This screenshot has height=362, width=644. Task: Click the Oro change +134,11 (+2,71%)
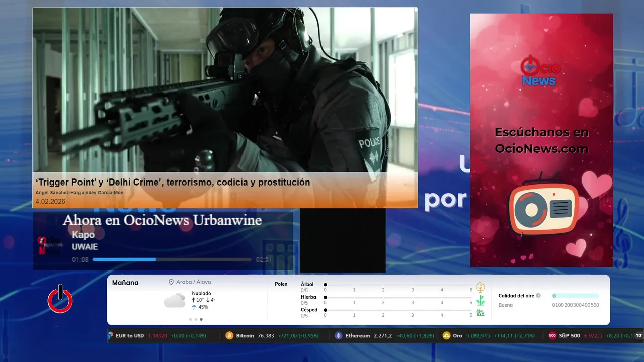pos(515,336)
